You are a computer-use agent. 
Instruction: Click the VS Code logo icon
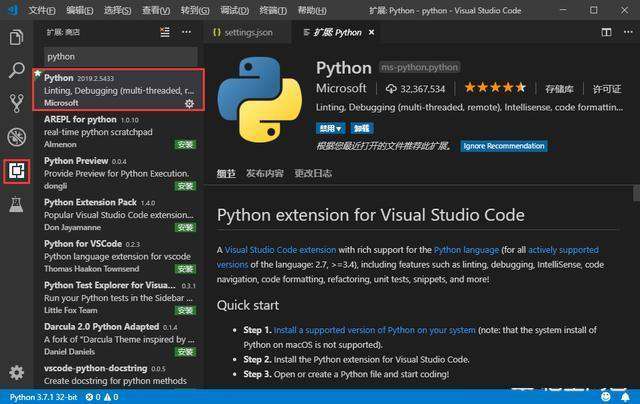click(13, 10)
